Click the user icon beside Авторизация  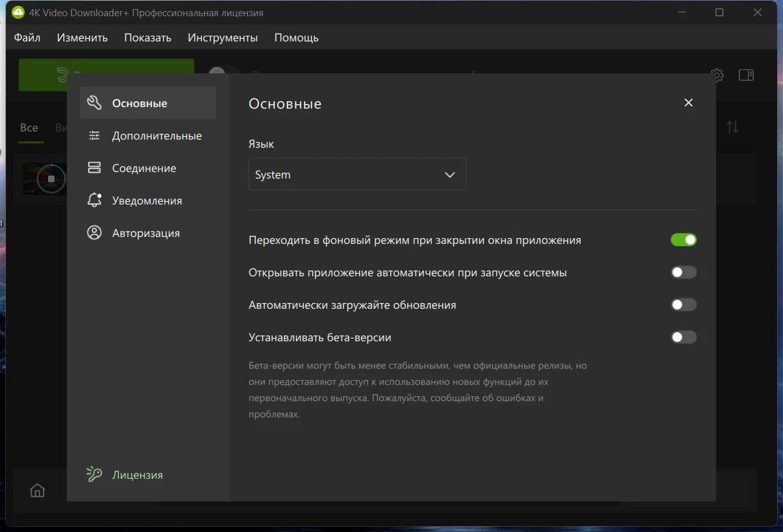[94, 233]
